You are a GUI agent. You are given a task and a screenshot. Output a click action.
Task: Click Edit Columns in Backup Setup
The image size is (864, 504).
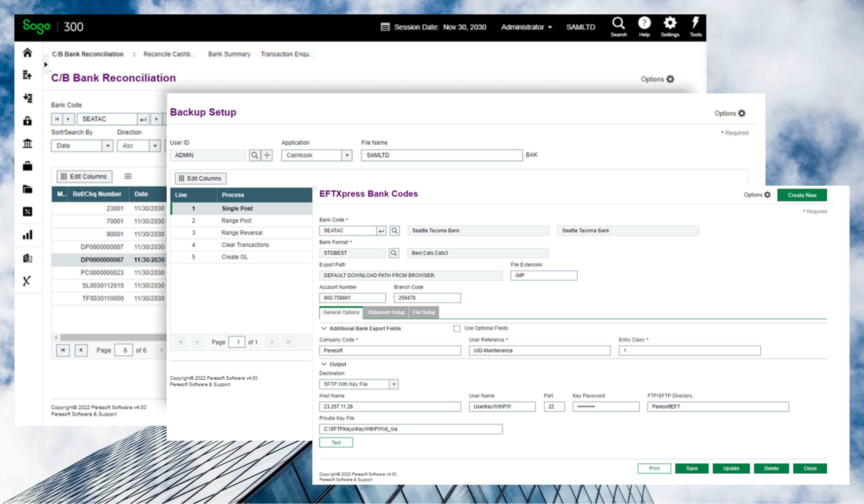pos(201,178)
